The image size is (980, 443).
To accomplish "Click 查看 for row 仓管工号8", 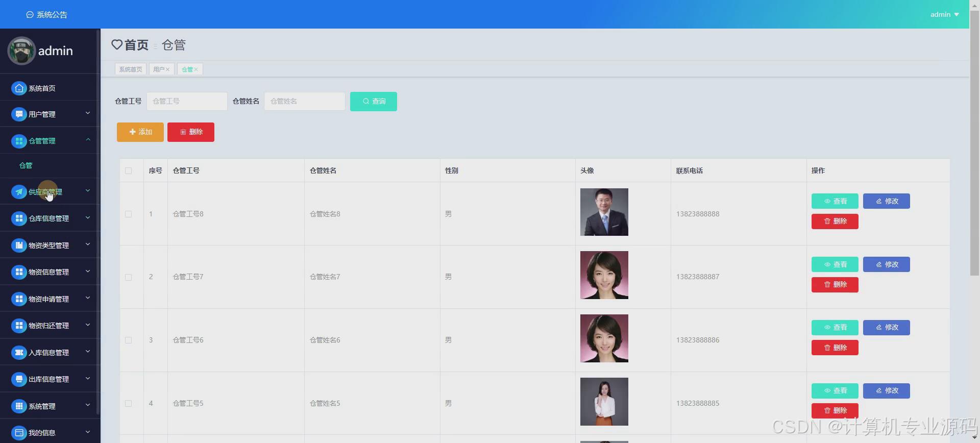I will (x=835, y=201).
